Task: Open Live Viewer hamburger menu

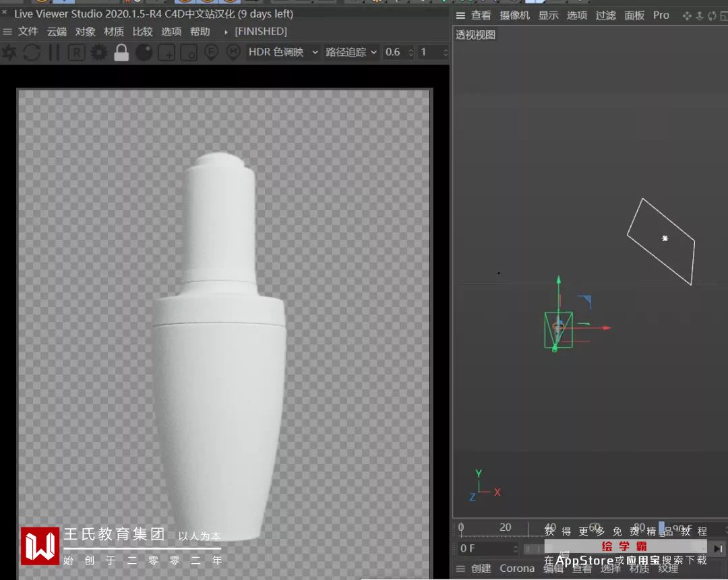Action: (x=7, y=32)
